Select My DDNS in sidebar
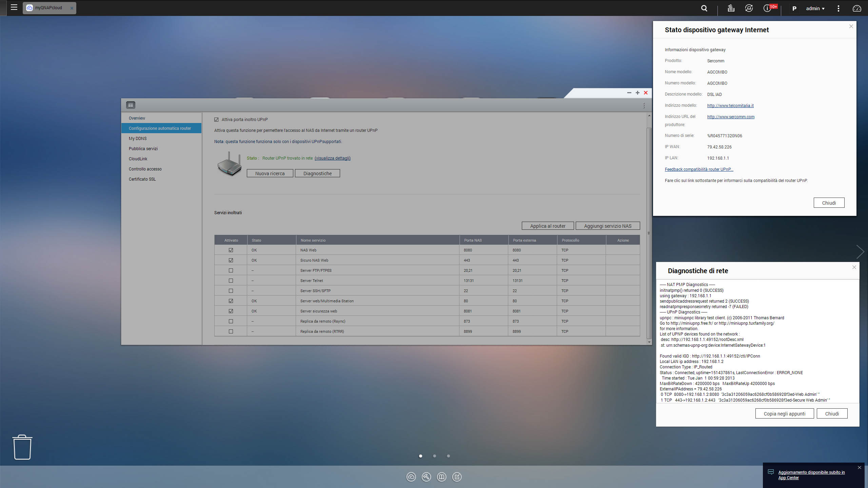The width and height of the screenshot is (868, 488). click(138, 139)
